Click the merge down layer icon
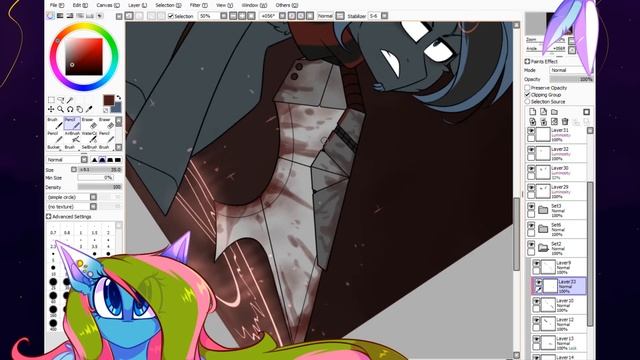Image resolution: width=640 pixels, height=360 pixels. click(x=543, y=122)
